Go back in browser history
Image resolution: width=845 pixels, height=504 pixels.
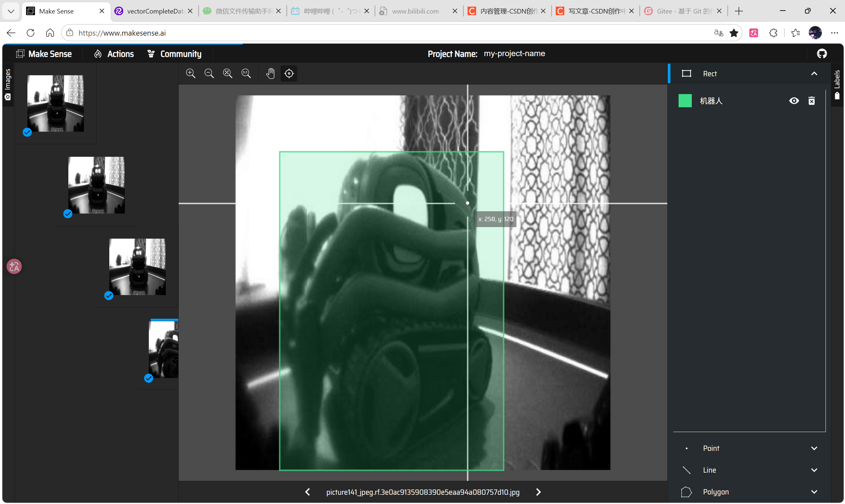pyautogui.click(x=11, y=33)
